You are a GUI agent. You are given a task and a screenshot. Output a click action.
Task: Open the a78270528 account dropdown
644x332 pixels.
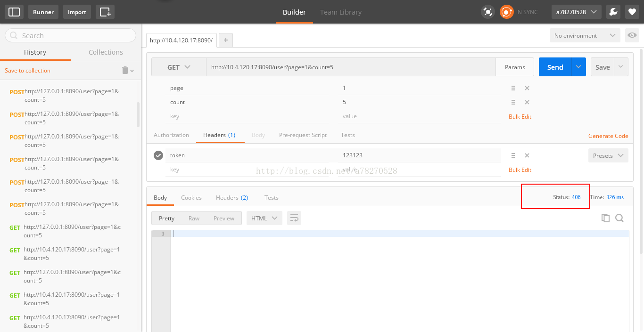(x=576, y=12)
